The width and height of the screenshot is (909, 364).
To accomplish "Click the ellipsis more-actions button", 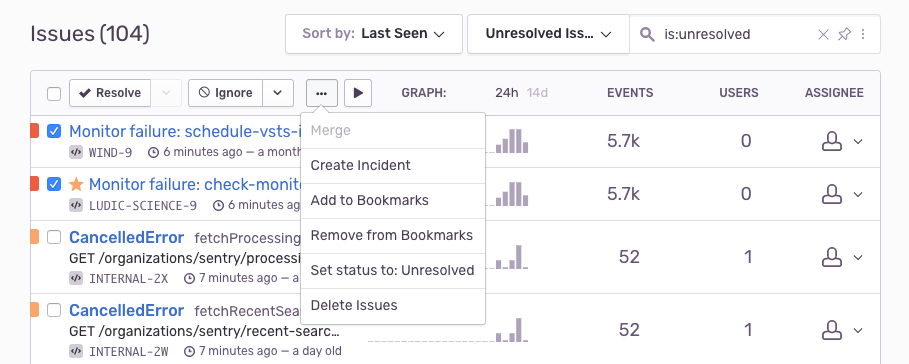I will click(x=322, y=93).
